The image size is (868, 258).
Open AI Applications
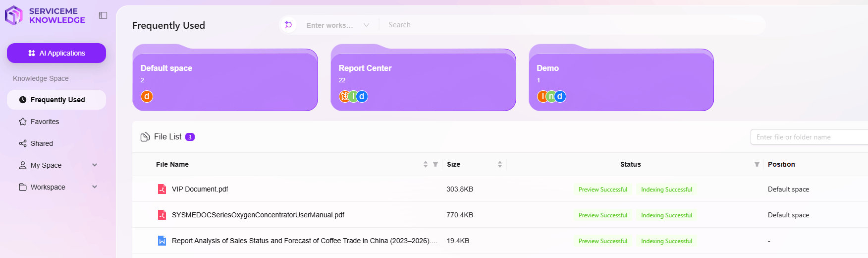click(56, 53)
